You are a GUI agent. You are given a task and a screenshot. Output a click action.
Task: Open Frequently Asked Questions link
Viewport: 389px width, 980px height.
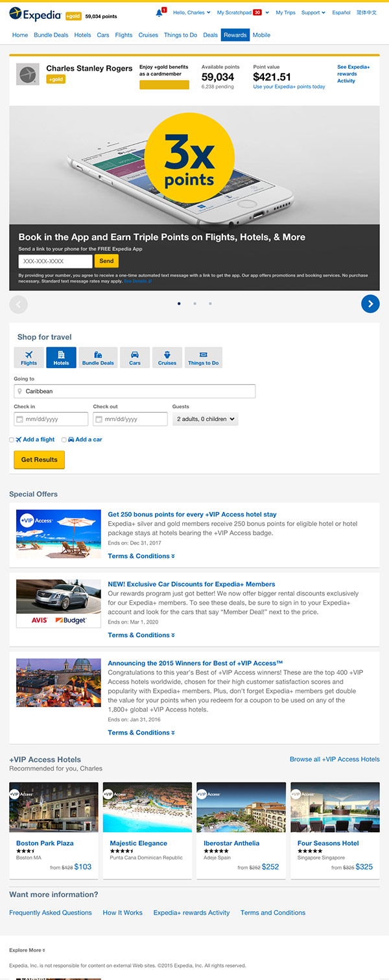51,913
